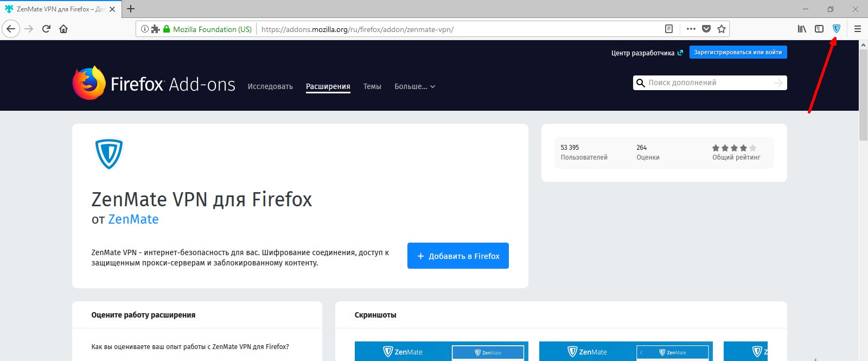This screenshot has height=361, width=868.
Task: Reload the current page
Action: (x=47, y=29)
